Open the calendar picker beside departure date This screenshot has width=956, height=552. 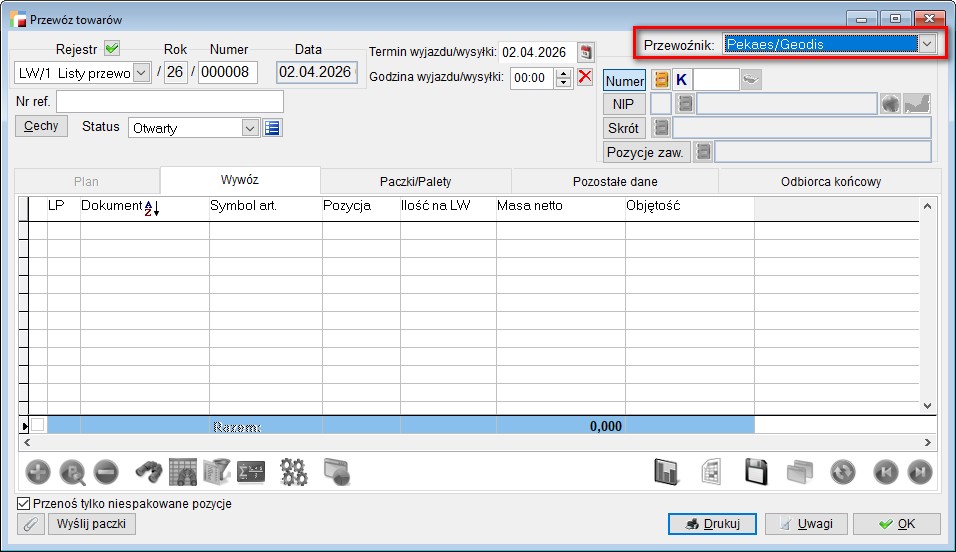point(586,52)
